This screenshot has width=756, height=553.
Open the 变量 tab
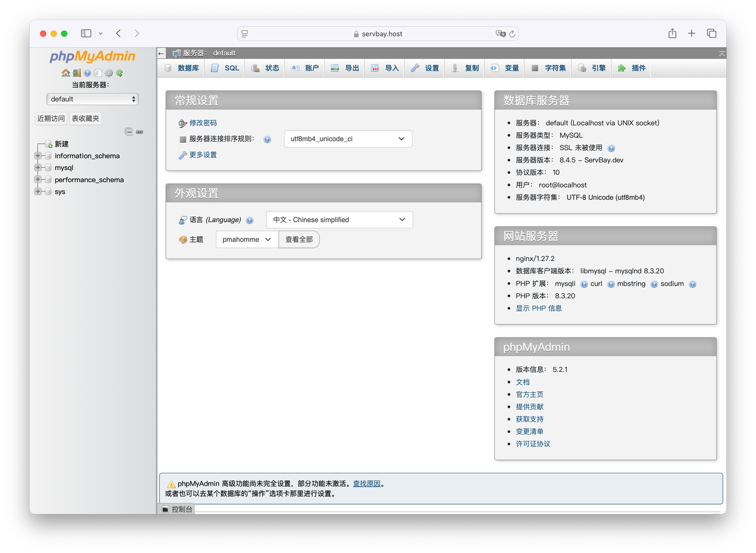click(505, 68)
